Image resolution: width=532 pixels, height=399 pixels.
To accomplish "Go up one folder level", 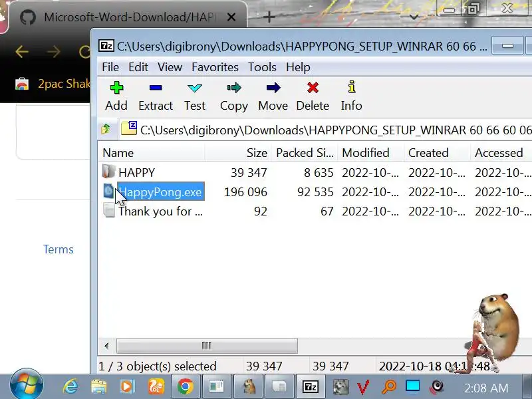I will (x=106, y=129).
